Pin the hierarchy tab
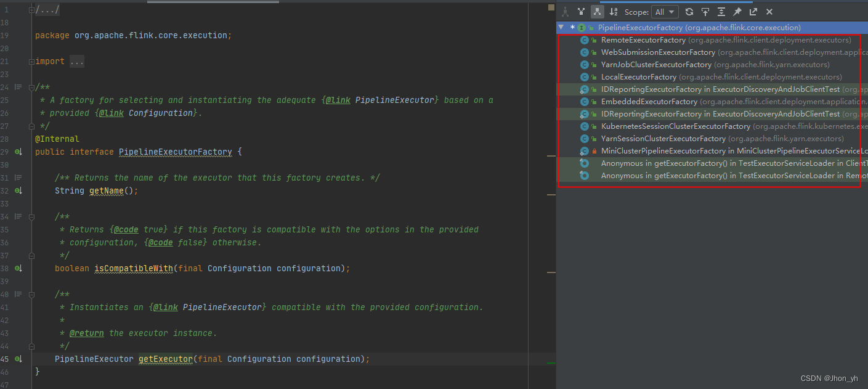Screen dimensions: 868x389 click(737, 12)
